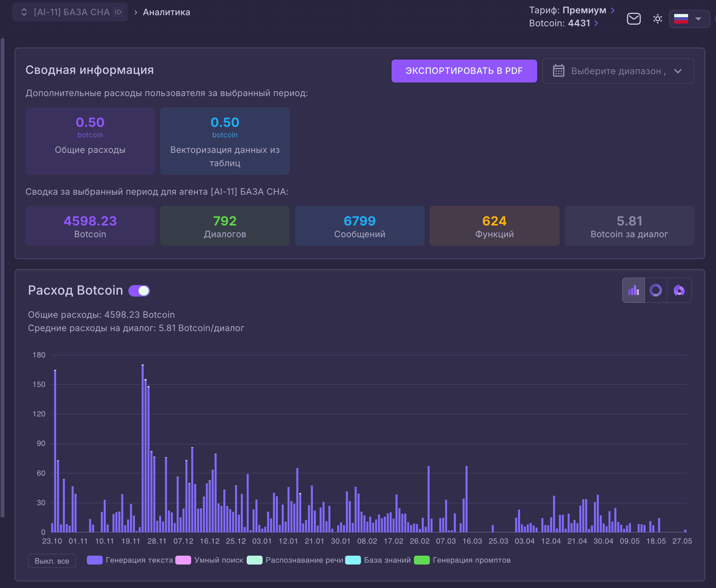Open the mail envelope icon
The height and width of the screenshot is (588, 716).
(633, 19)
